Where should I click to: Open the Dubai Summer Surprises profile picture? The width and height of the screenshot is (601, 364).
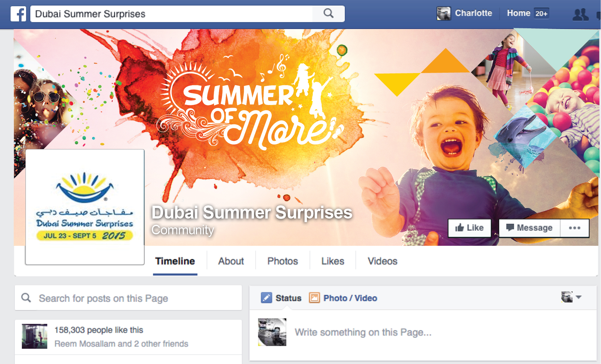tap(85, 207)
